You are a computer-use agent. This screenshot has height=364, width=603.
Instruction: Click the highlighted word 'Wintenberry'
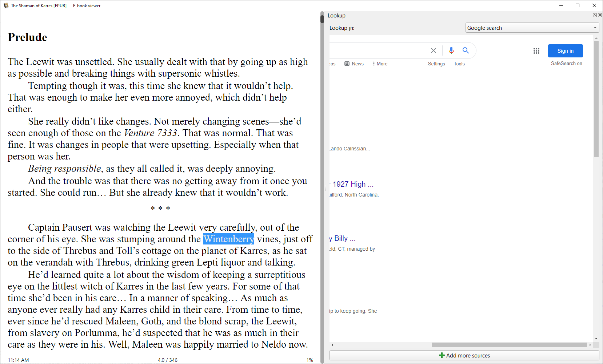point(229,239)
